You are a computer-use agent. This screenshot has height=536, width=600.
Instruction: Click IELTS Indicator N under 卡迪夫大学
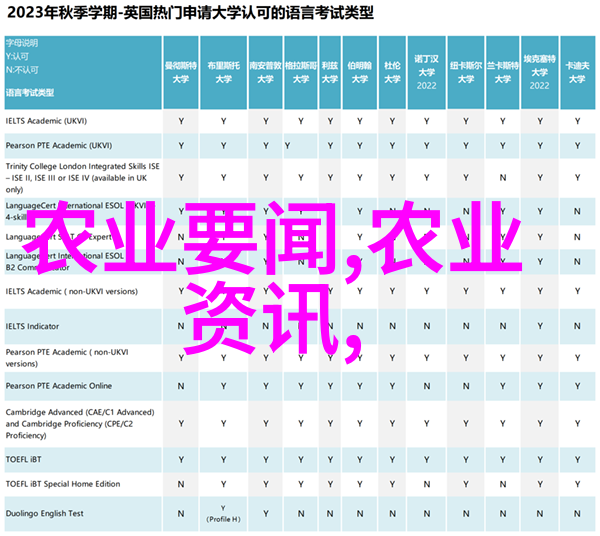coord(577,326)
